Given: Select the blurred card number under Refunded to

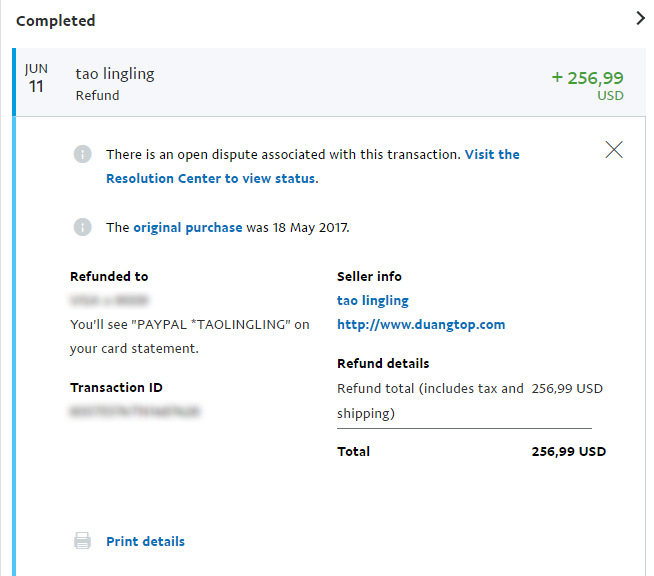Looking at the screenshot, I should tap(110, 299).
